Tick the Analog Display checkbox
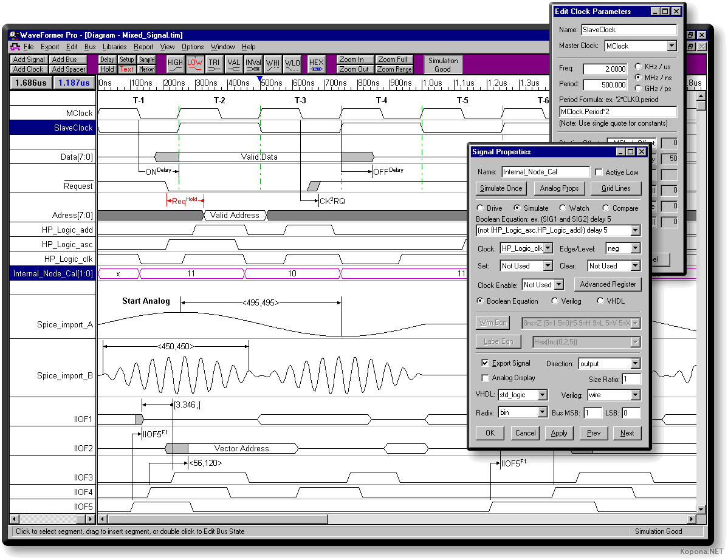728x560 pixels. click(x=485, y=378)
